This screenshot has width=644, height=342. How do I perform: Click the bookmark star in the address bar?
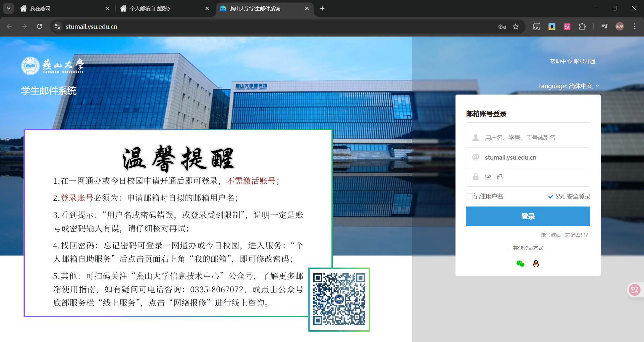tap(516, 26)
